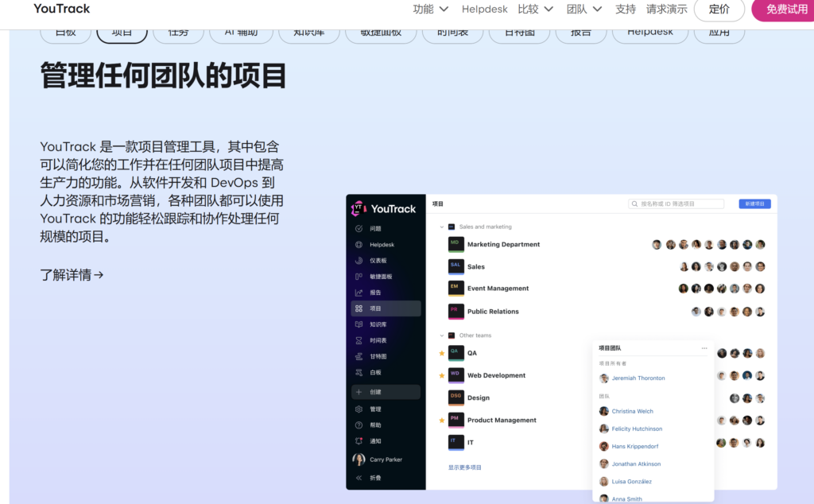The image size is (814, 504).
Task: Click the YouTrack logo in the site header
Action: point(62,9)
